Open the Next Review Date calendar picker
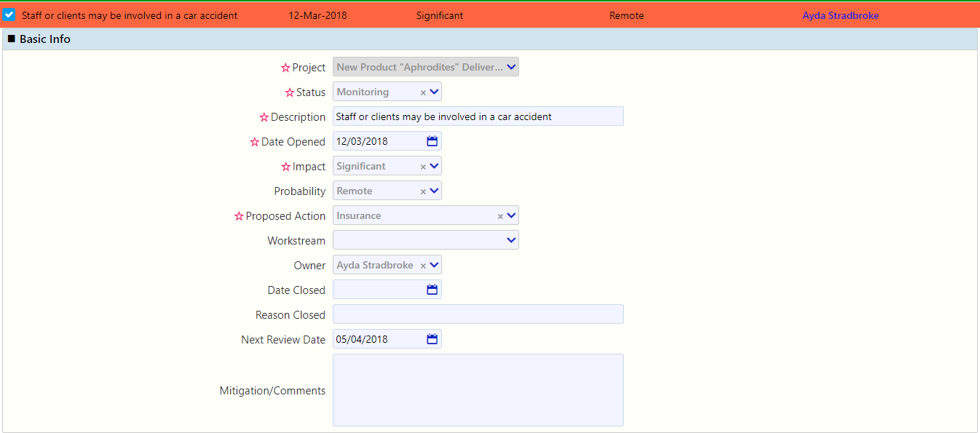Image resolution: width=980 pixels, height=433 pixels. coord(432,338)
